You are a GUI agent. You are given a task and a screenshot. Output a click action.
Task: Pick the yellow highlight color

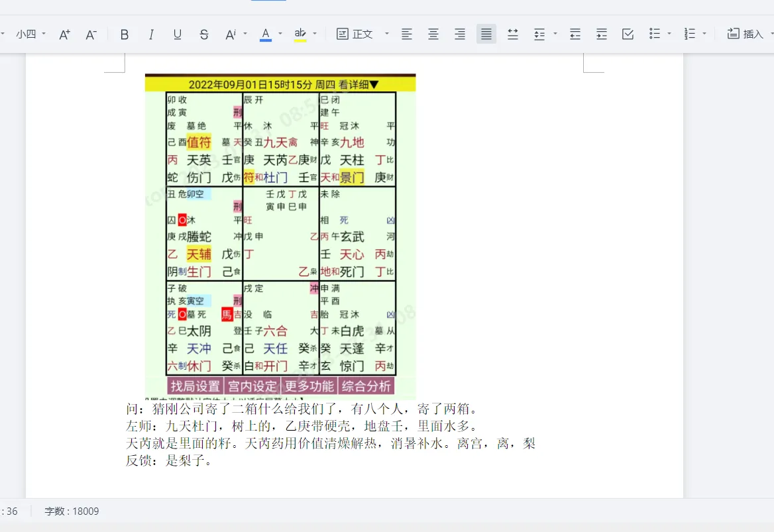pyautogui.click(x=300, y=34)
